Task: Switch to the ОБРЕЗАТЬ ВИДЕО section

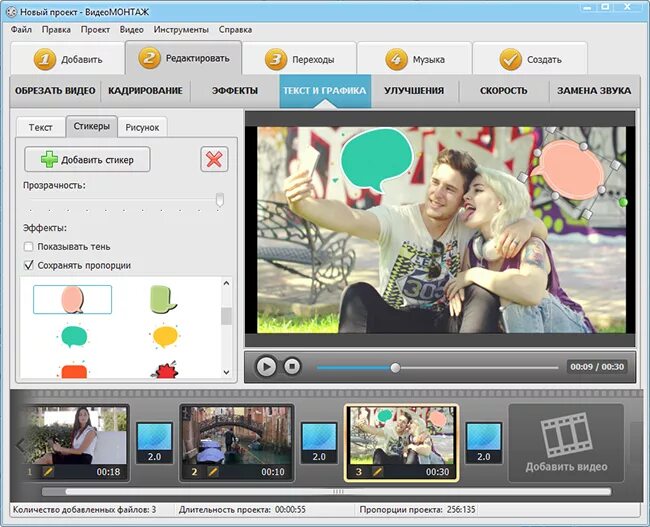Action: pyautogui.click(x=55, y=91)
